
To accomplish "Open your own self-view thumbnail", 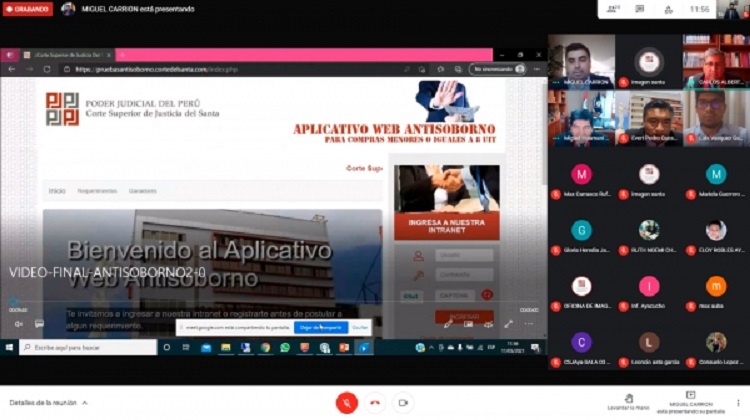I will (732, 9).
